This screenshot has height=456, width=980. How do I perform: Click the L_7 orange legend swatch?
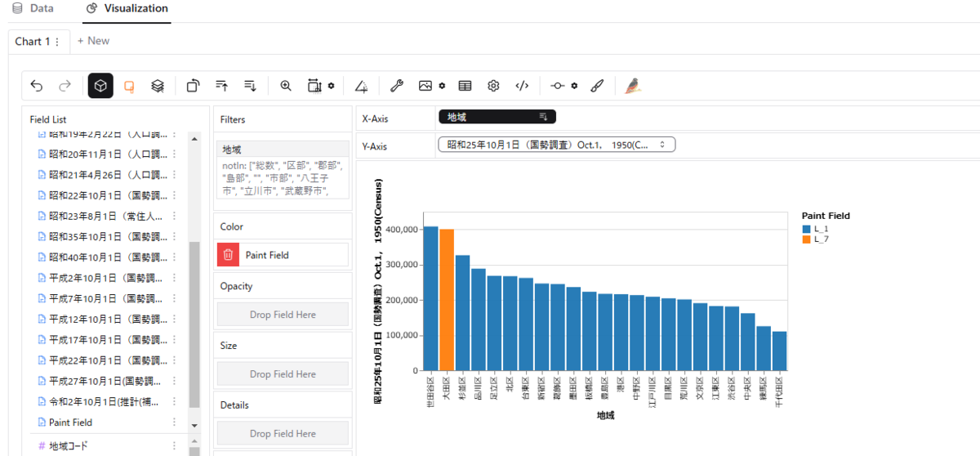pos(807,239)
